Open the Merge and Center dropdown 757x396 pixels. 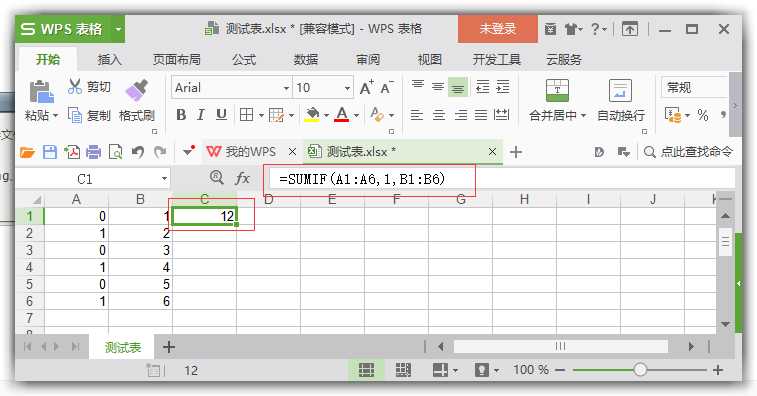click(x=583, y=115)
